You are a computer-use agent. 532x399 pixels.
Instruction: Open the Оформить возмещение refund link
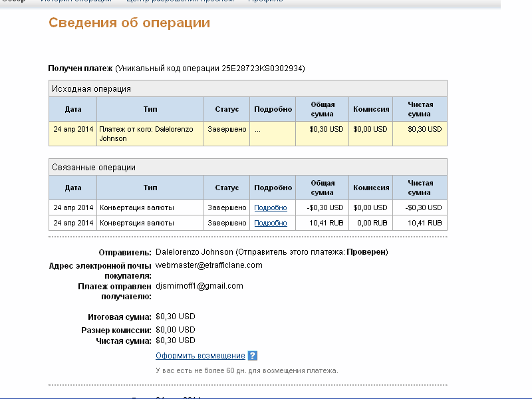tap(200, 356)
